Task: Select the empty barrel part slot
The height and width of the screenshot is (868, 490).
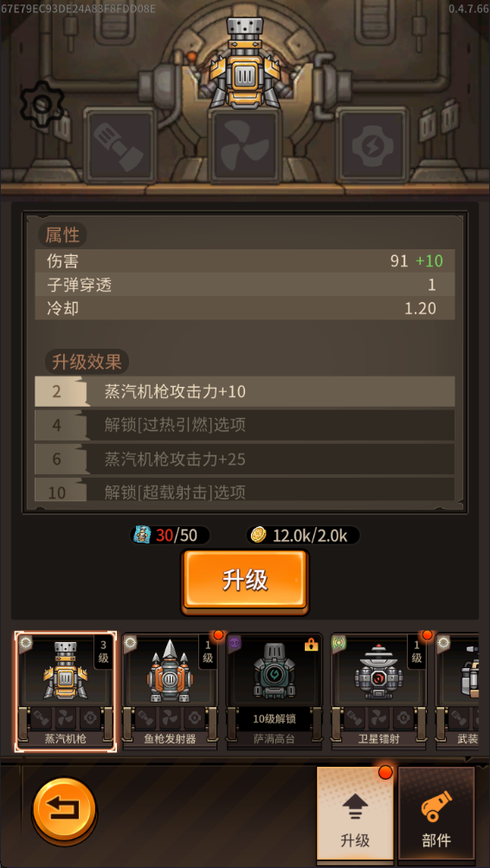Action: click(119, 145)
